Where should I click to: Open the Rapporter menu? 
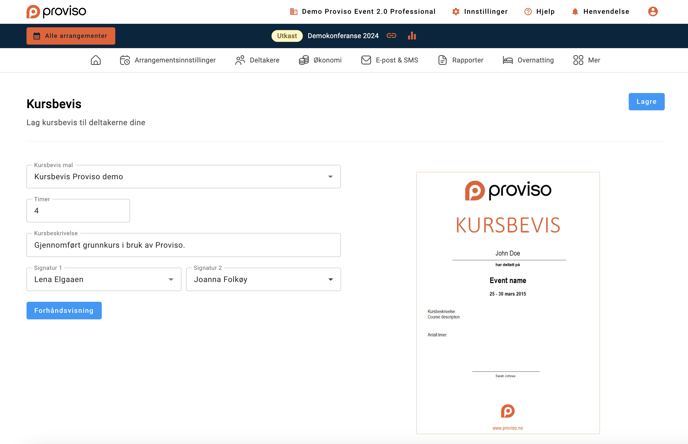tap(460, 60)
